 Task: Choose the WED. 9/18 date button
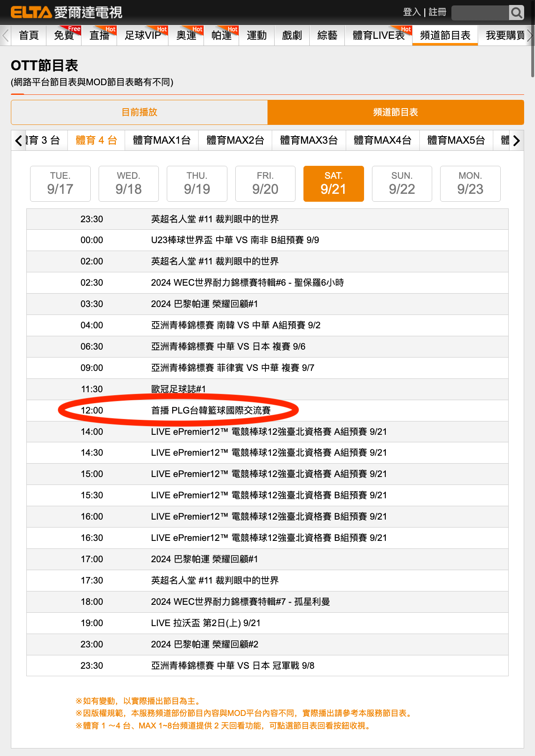pos(129,184)
